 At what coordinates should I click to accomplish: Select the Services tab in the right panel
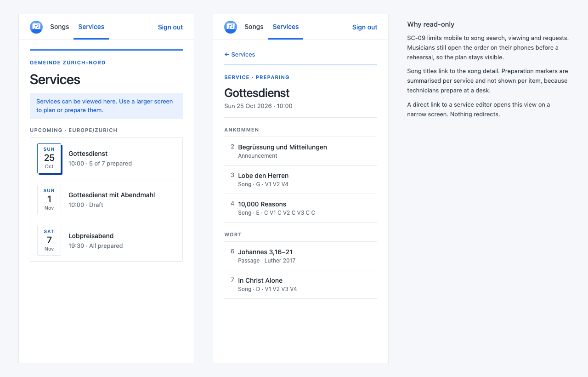coord(286,27)
